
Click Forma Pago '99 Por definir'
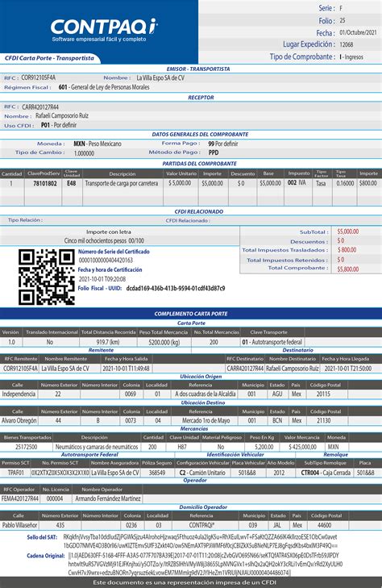(223, 144)
